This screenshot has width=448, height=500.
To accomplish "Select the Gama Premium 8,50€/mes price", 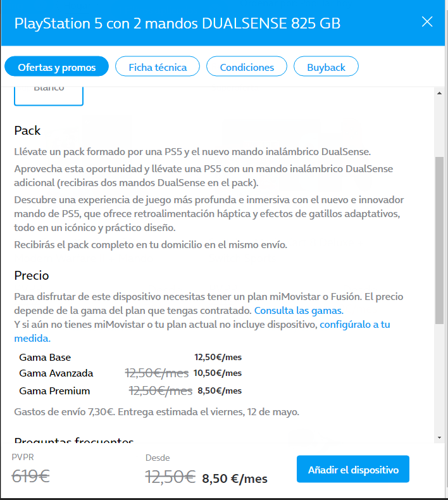I will pos(220,391).
